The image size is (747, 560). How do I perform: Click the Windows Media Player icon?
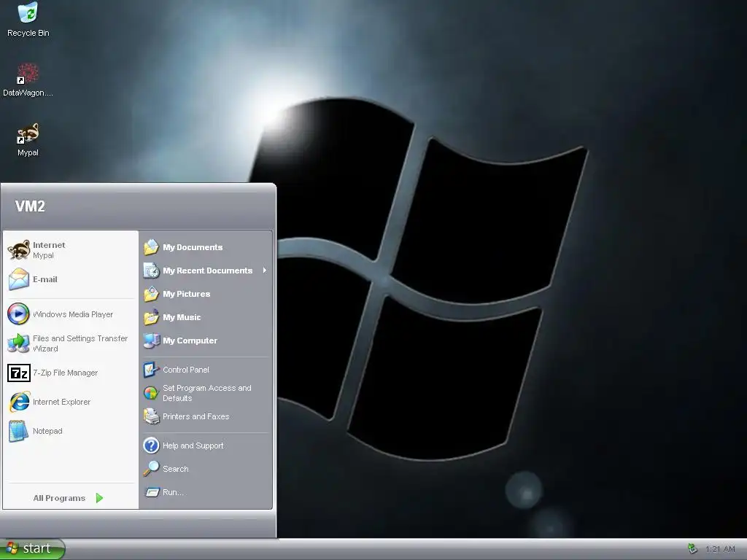pos(18,314)
